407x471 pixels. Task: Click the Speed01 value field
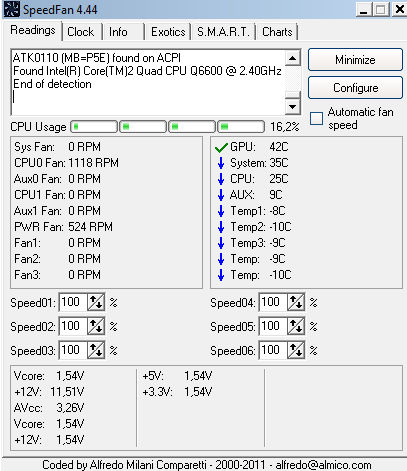(x=73, y=302)
